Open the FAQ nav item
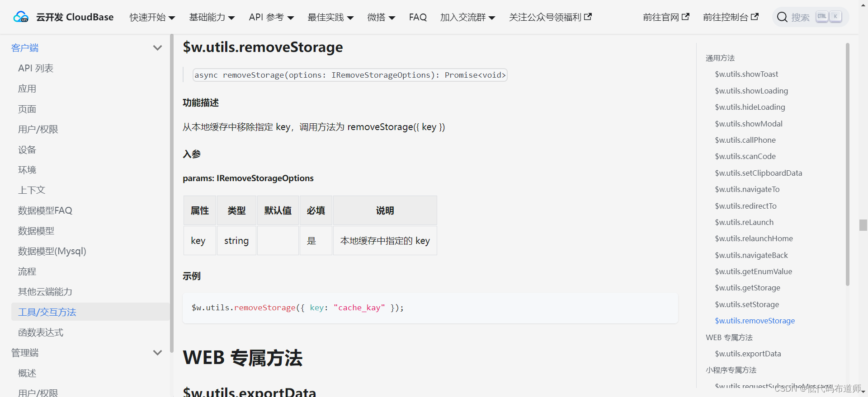868x397 pixels. pos(418,17)
